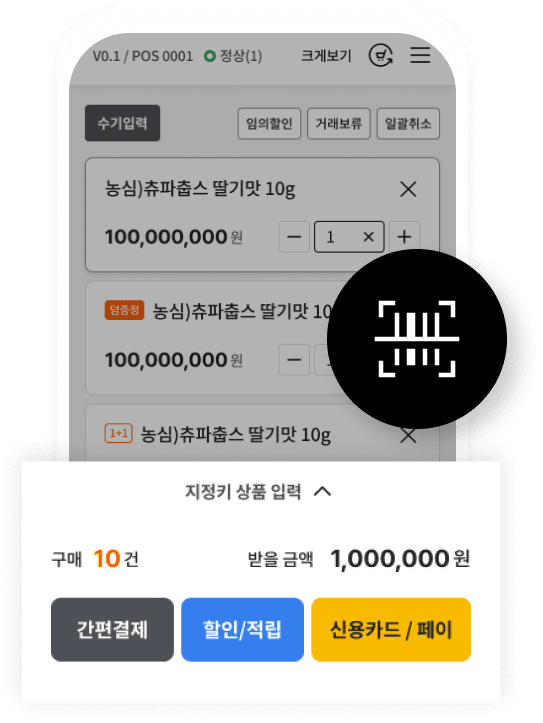The width and height of the screenshot is (543, 723).
Task: Expand 지정키 상품 입력 panel
Action: click(x=259, y=492)
